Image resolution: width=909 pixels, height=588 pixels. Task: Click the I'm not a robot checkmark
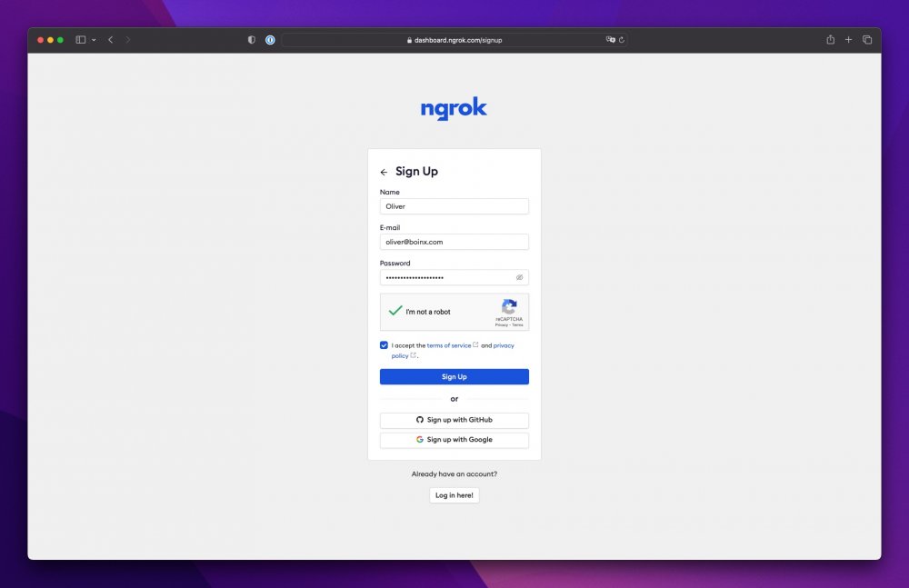[395, 311]
